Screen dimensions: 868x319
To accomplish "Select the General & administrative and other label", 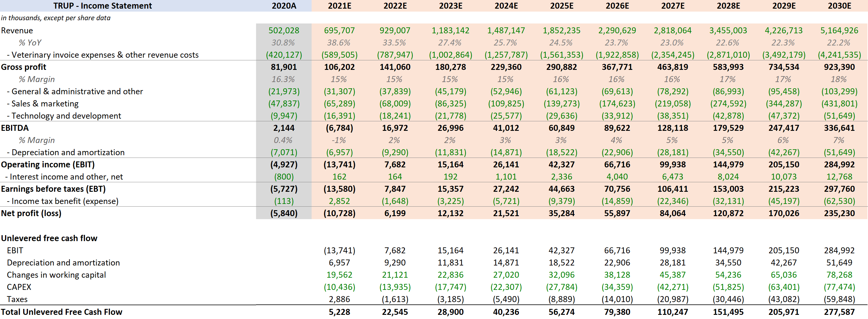I will (75, 91).
